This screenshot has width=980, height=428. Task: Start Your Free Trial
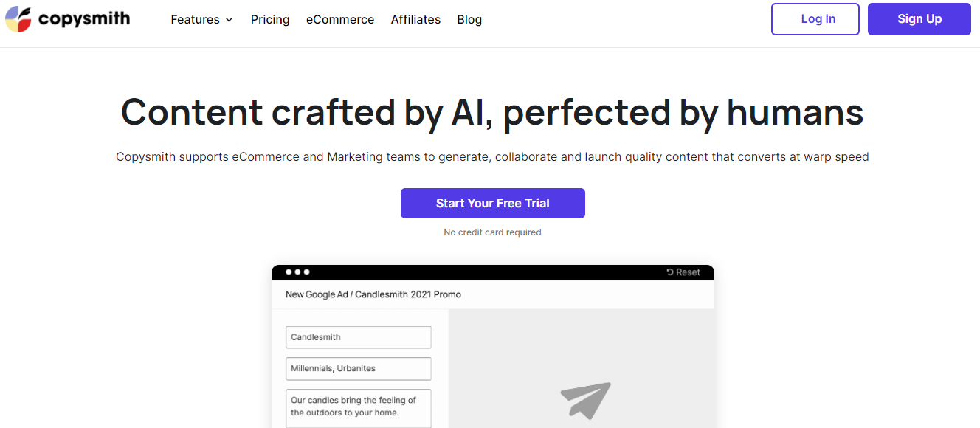(492, 204)
